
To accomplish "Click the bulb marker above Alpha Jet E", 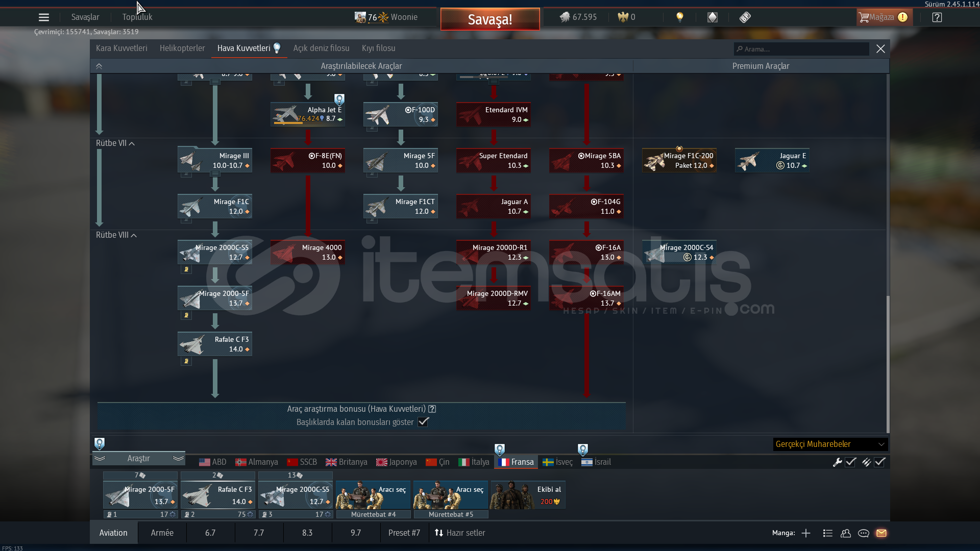I will (x=339, y=99).
